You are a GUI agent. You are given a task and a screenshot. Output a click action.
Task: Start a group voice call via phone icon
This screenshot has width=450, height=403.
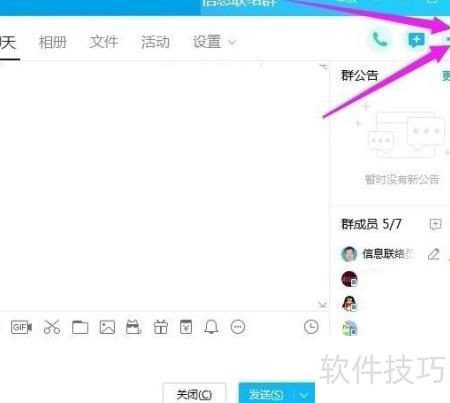(x=380, y=40)
